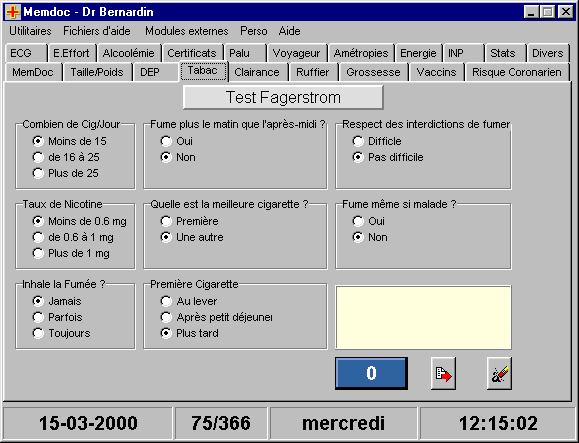Open the Perso menu

pyautogui.click(x=254, y=31)
